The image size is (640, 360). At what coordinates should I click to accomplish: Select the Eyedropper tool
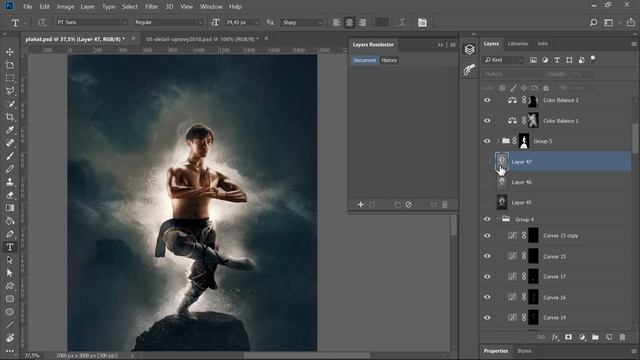click(10, 130)
